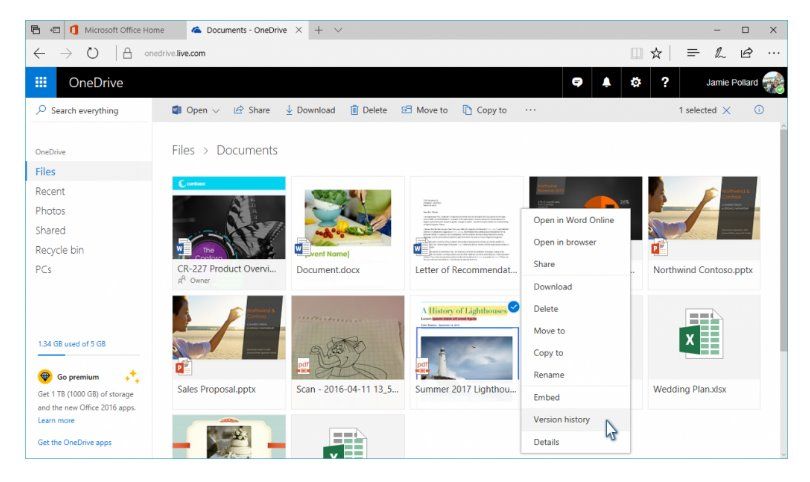Open the browser hub icon
The width and height of the screenshot is (810, 482).
(x=693, y=53)
